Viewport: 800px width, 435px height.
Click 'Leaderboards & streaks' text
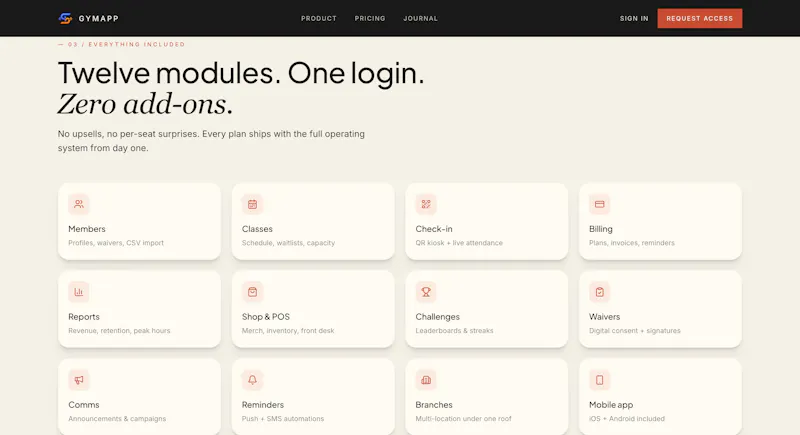click(454, 330)
